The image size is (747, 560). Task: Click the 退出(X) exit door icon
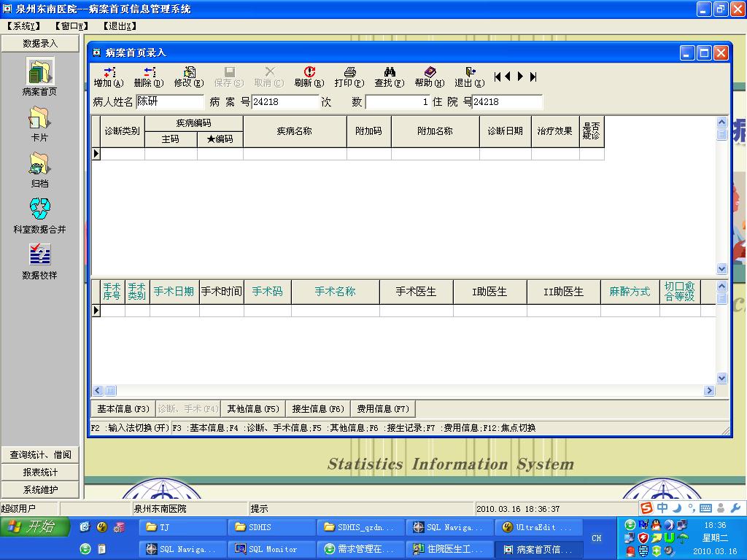[x=469, y=77]
